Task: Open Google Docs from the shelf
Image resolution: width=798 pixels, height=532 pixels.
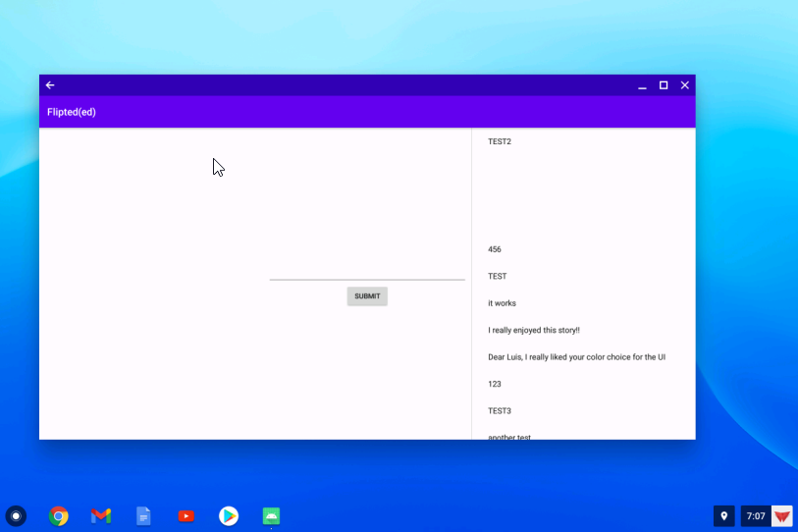Action: 143,516
